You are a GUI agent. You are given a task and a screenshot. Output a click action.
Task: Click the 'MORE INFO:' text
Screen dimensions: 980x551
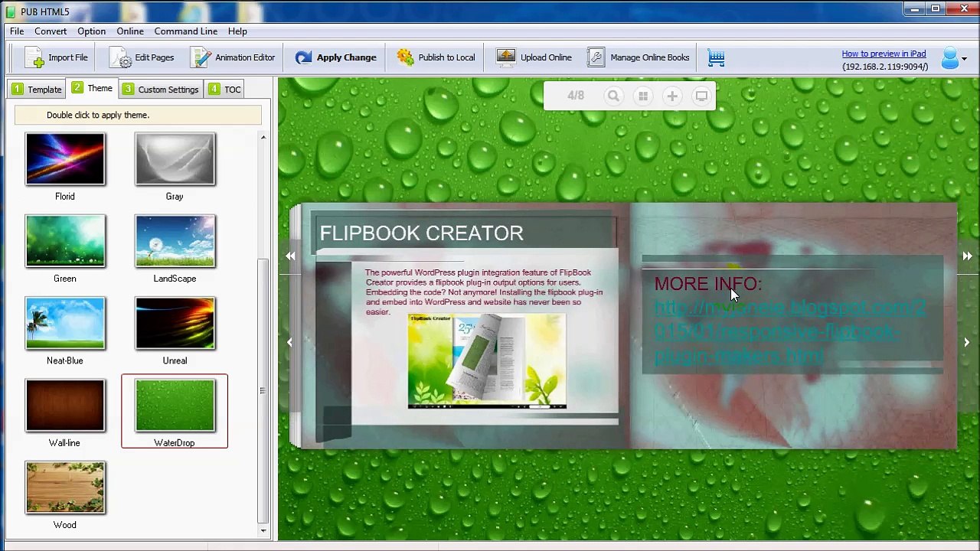[708, 283]
